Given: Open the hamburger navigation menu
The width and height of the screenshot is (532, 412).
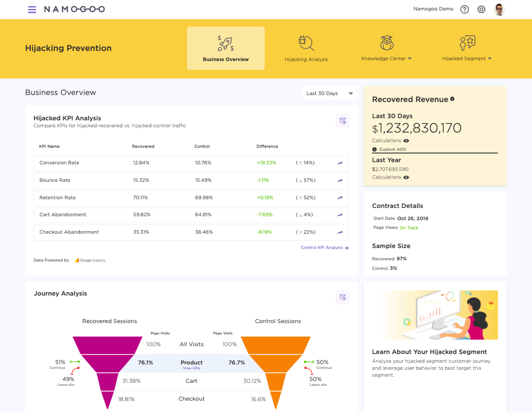Looking at the screenshot, I should (x=32, y=10).
